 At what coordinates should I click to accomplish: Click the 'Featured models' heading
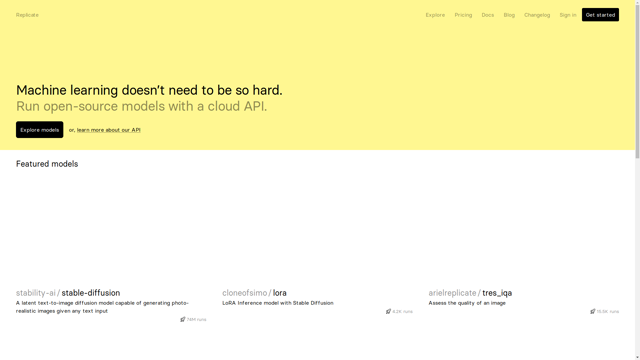tap(47, 164)
